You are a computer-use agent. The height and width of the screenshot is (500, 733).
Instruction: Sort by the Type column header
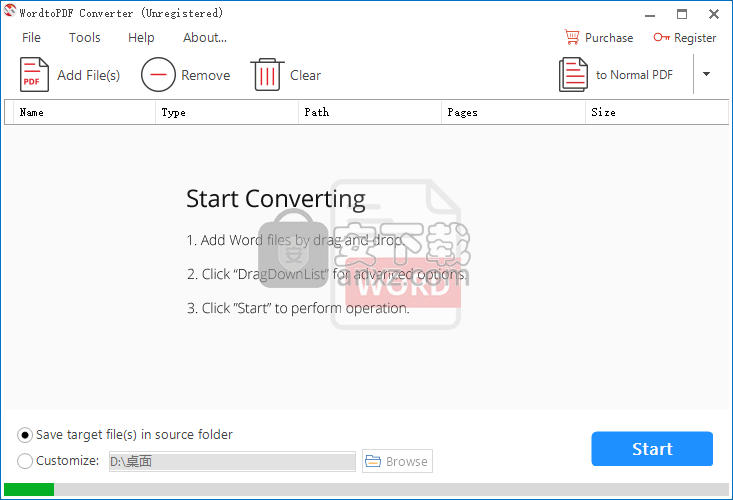(x=227, y=112)
